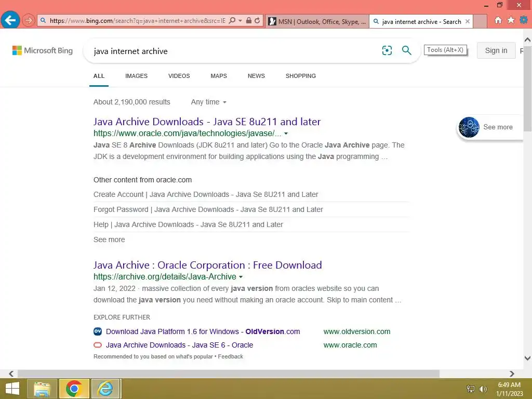Open Favorites star icon
Screen dimensions: 532x399
pos(511,20)
